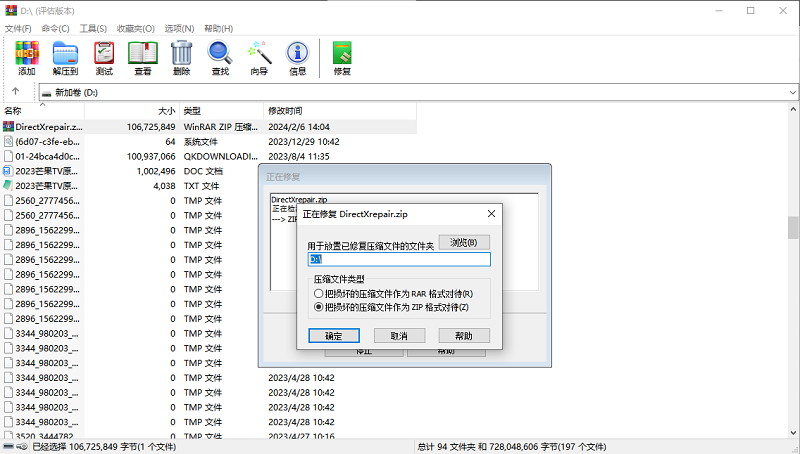Expand the address bar path dropdown
Screen dimensions: 800x454
tap(791, 92)
